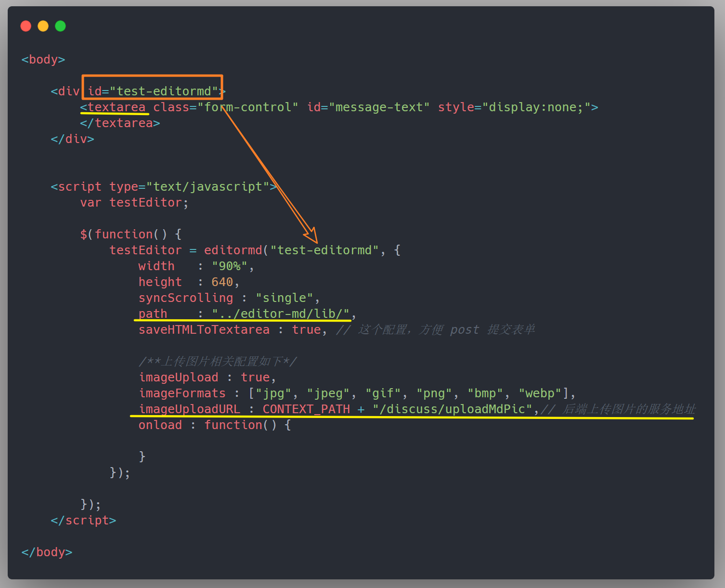Image resolution: width=725 pixels, height=588 pixels.
Task: Click the id="message-text" attribute
Action: click(x=368, y=107)
